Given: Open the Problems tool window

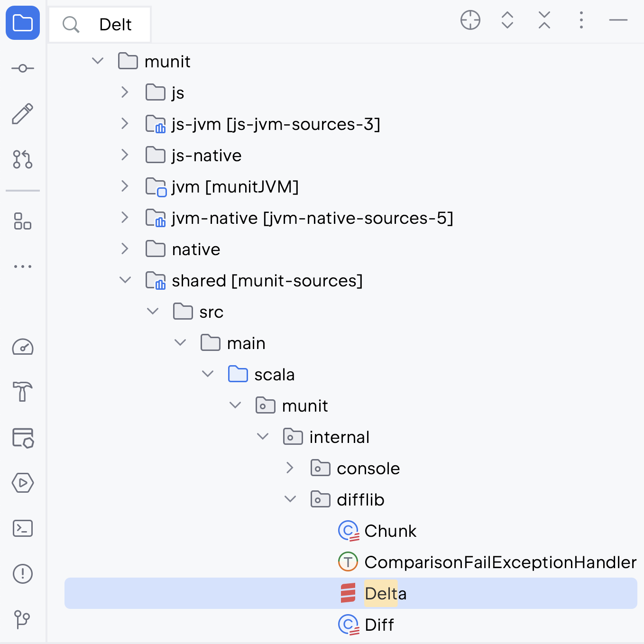Looking at the screenshot, I should (23, 574).
